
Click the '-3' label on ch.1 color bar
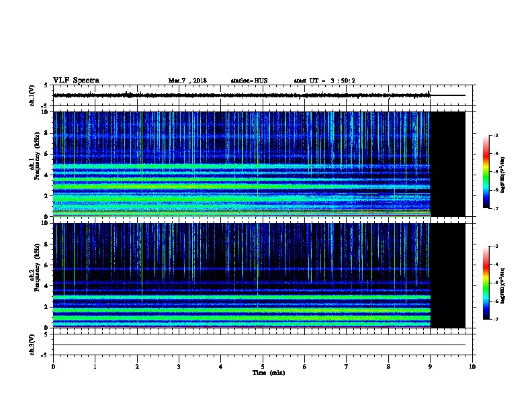click(x=496, y=135)
